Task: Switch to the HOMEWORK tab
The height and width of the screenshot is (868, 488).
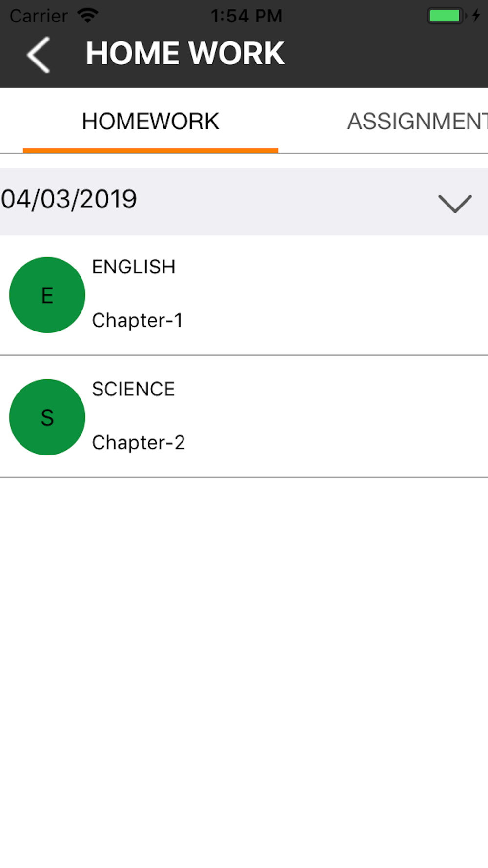Action: (x=150, y=121)
